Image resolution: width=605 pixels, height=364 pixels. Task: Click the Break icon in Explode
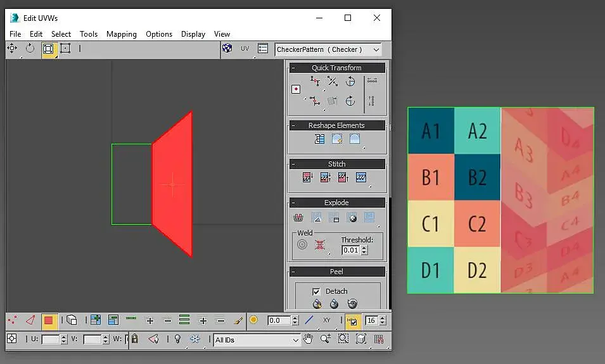tap(298, 218)
